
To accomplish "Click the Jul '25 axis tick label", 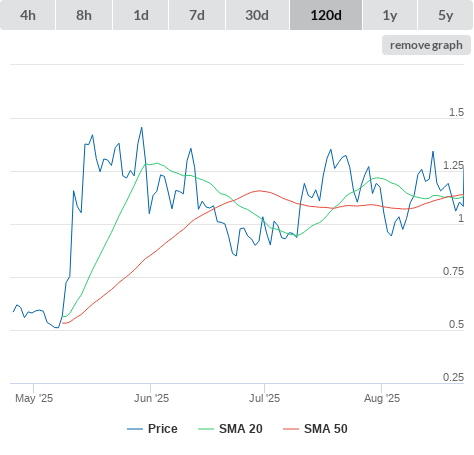I will pyautogui.click(x=265, y=398).
